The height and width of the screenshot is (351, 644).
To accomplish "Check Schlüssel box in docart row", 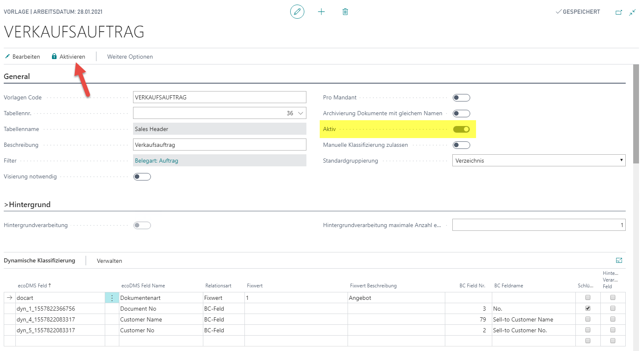I will (x=588, y=297).
